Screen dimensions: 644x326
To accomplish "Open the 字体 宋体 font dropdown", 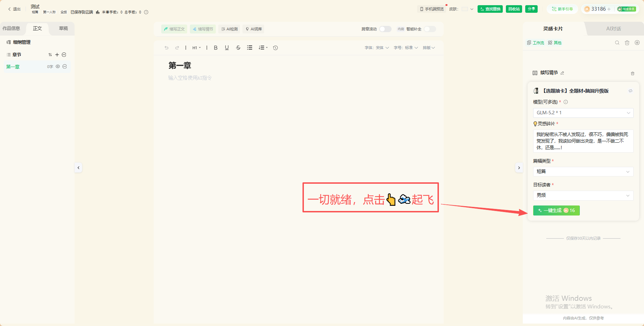I will pyautogui.click(x=377, y=48).
